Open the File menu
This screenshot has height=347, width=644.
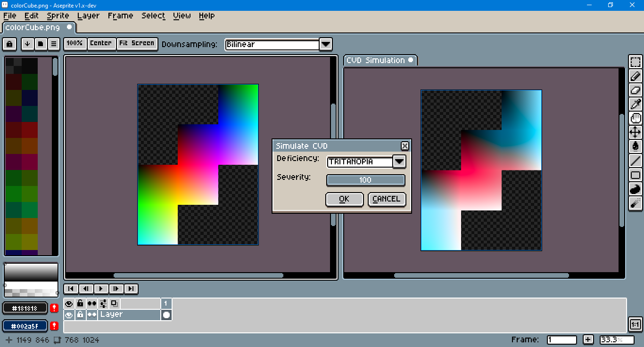point(9,16)
